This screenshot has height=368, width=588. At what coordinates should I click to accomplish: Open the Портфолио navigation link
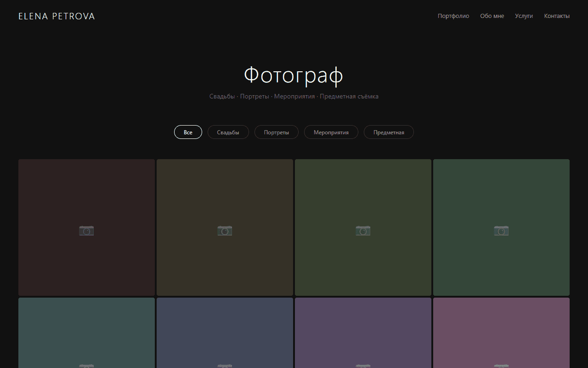tap(453, 16)
